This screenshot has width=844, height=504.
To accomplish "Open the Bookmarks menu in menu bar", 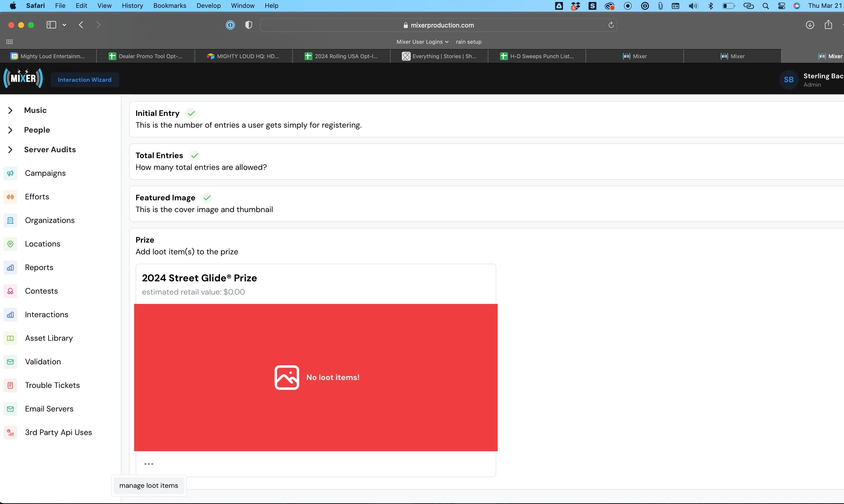I will click(169, 6).
